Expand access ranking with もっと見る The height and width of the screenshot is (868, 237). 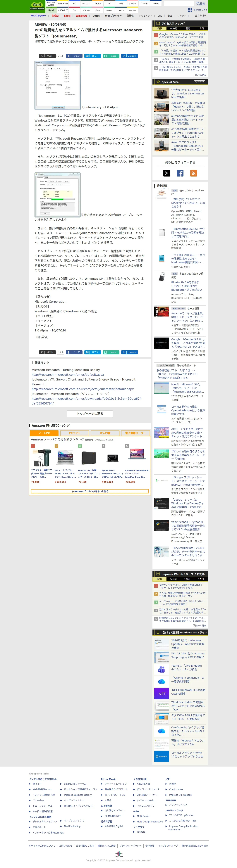(x=199, y=75)
